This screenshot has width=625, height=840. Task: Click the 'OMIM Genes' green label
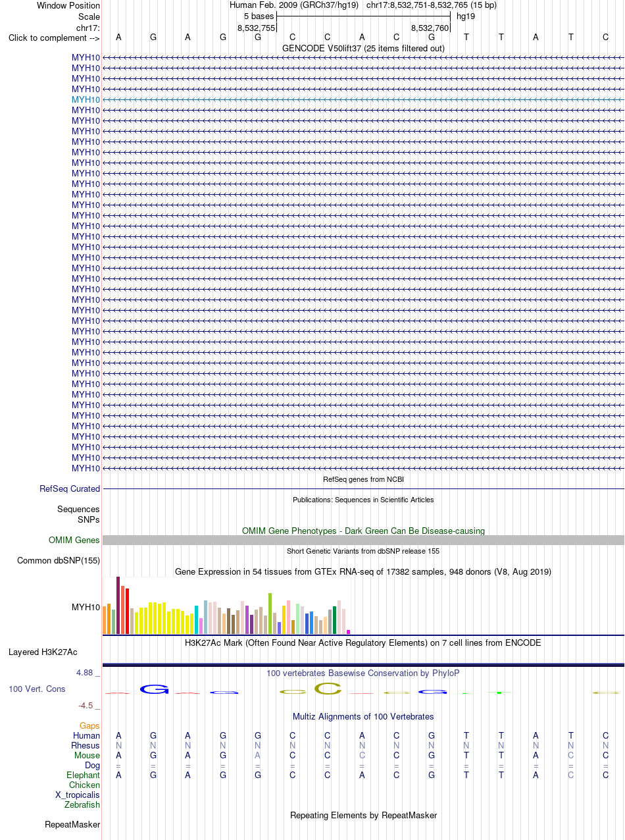[x=74, y=540]
